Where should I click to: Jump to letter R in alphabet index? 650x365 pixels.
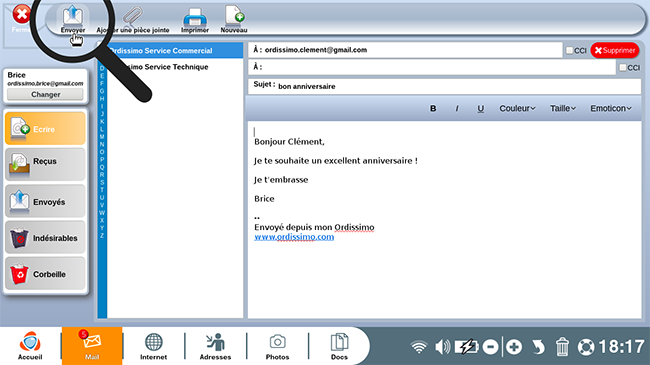102,175
